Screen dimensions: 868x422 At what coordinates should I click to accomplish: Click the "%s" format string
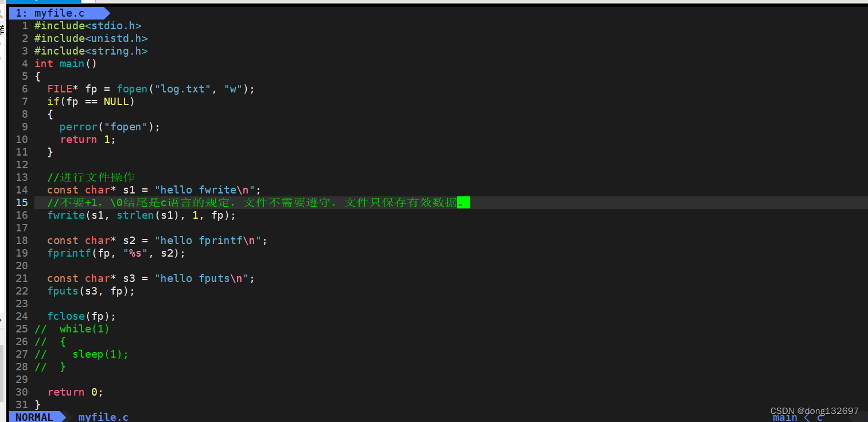[135, 253]
